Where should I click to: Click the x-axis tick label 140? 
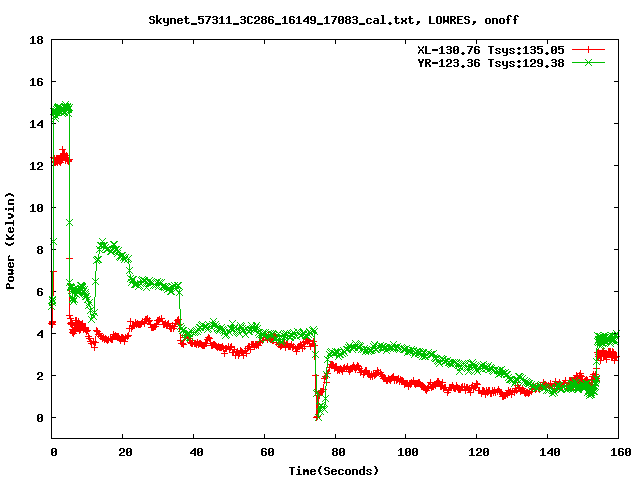[x=550, y=452]
